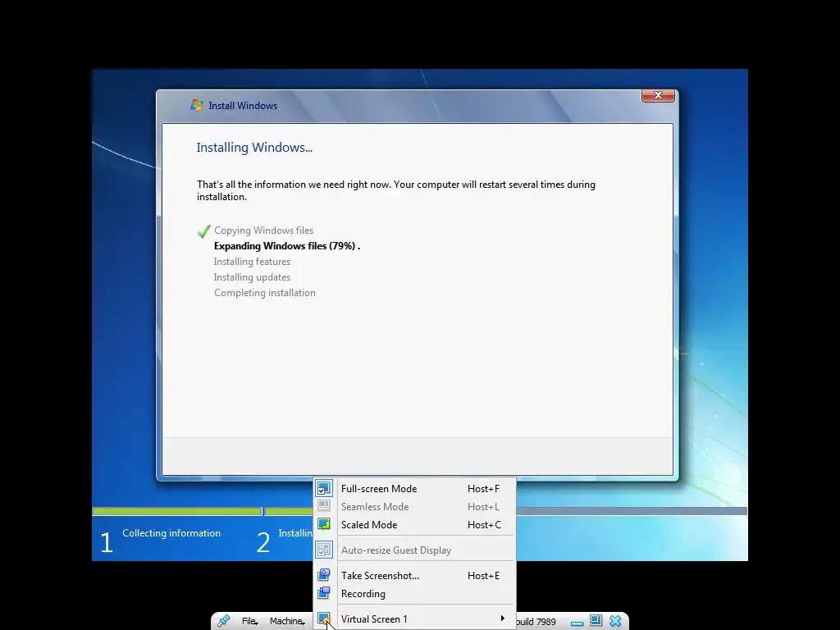Viewport: 840px width, 630px height.
Task: Click the Seamless Mode icon
Action: pyautogui.click(x=323, y=505)
